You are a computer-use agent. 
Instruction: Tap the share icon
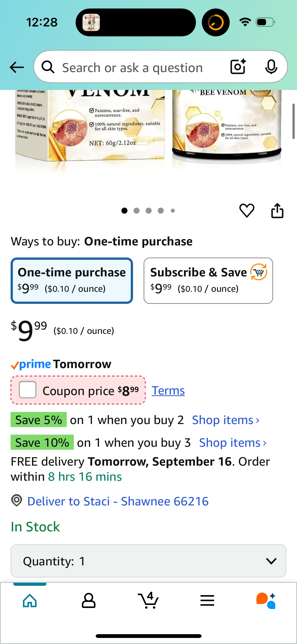(x=277, y=211)
